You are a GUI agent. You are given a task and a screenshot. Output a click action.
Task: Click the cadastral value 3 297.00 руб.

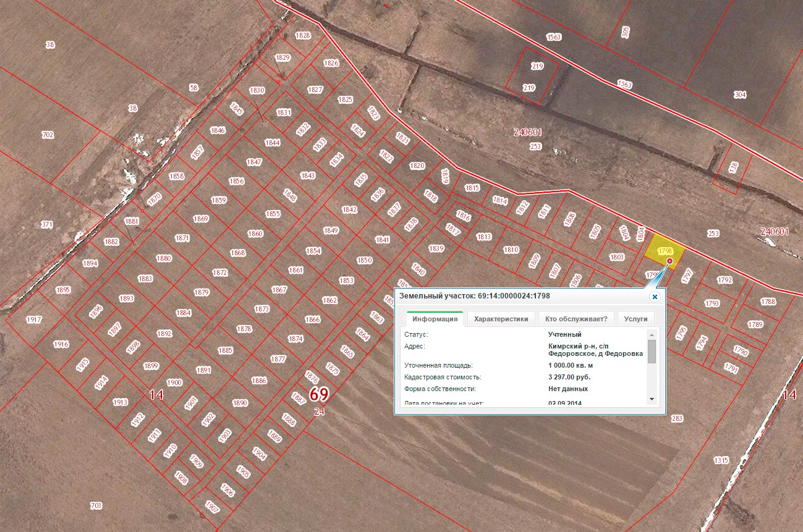point(569,376)
